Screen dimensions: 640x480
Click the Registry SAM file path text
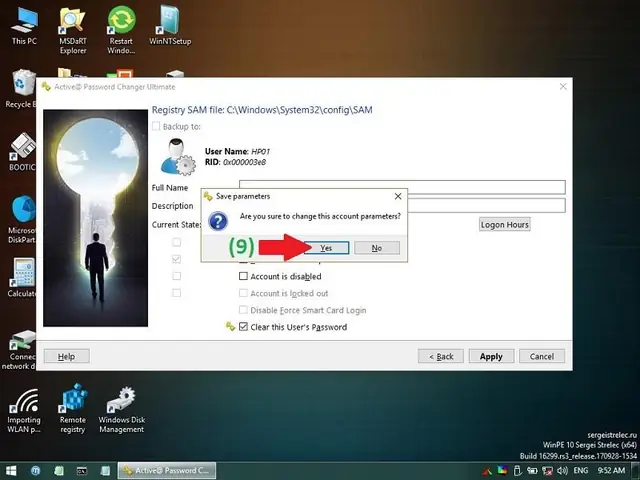pos(262,110)
